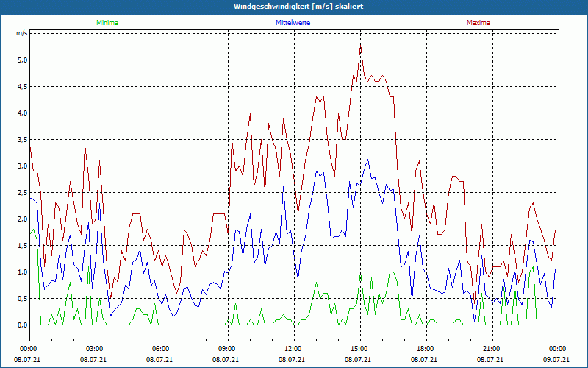Click the '0,0' y-axis value
This screenshot has height=368, width=588.
point(23,325)
